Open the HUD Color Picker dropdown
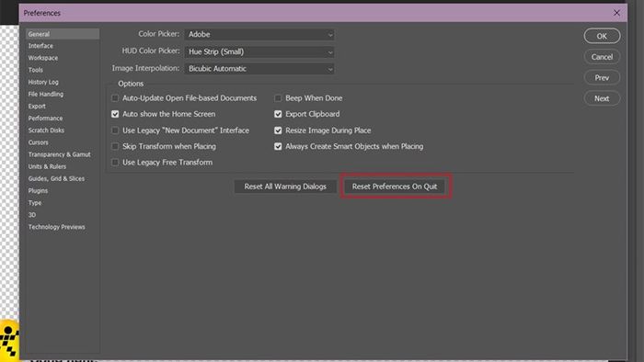 [259, 51]
